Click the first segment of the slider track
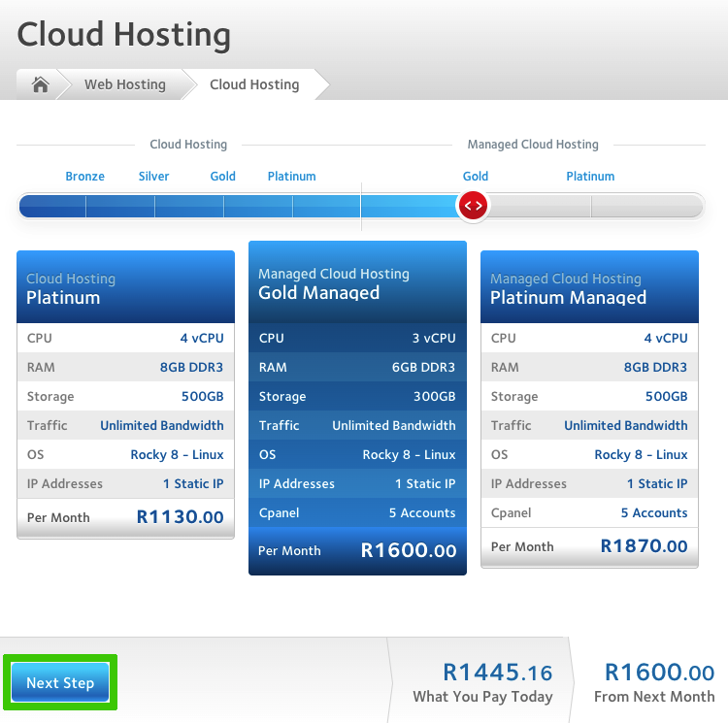 (x=52, y=206)
